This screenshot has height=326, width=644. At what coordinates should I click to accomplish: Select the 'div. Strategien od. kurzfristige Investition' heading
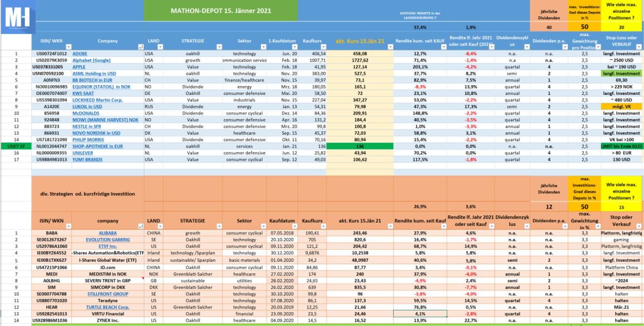coord(88,194)
